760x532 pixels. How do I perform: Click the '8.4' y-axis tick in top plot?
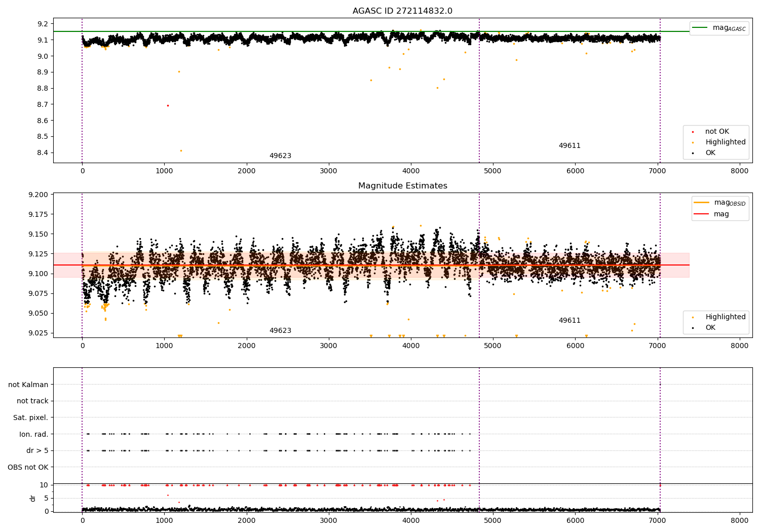coord(43,153)
